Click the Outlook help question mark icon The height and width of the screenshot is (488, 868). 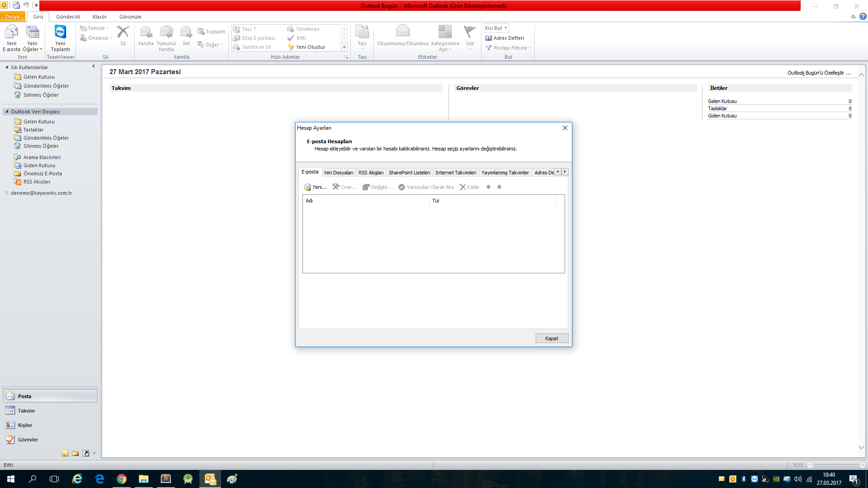point(863,16)
